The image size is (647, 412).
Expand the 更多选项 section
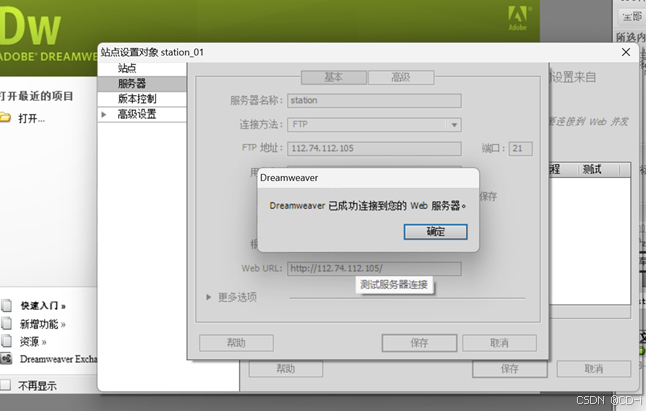[x=209, y=297]
